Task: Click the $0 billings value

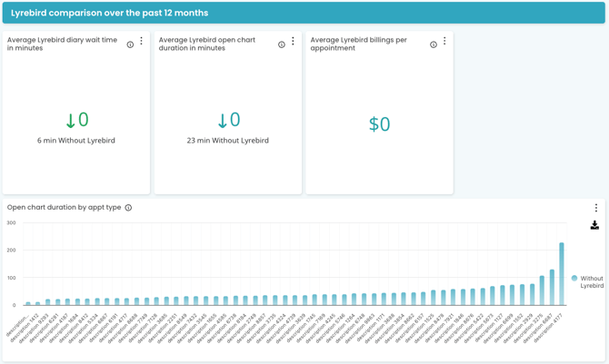Action: click(x=379, y=124)
